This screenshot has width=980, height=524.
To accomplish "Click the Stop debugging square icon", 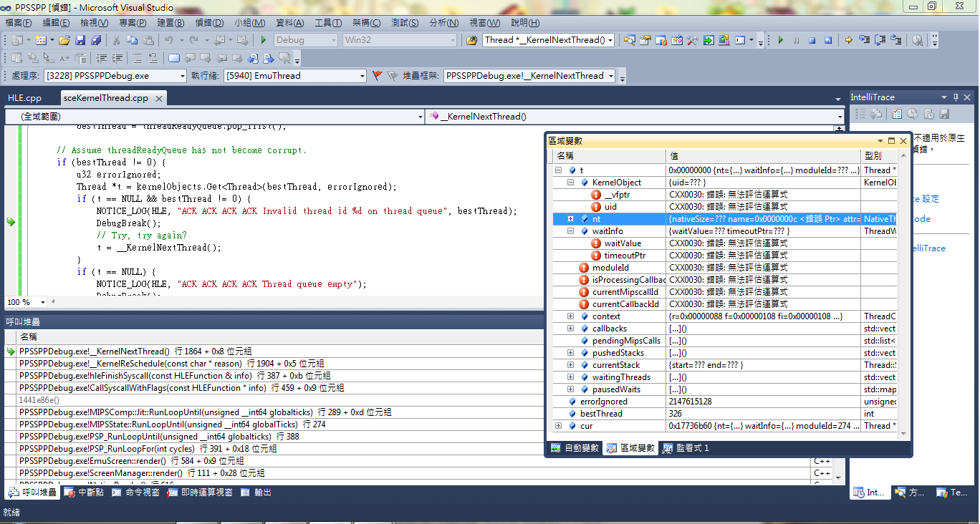I will (812, 40).
